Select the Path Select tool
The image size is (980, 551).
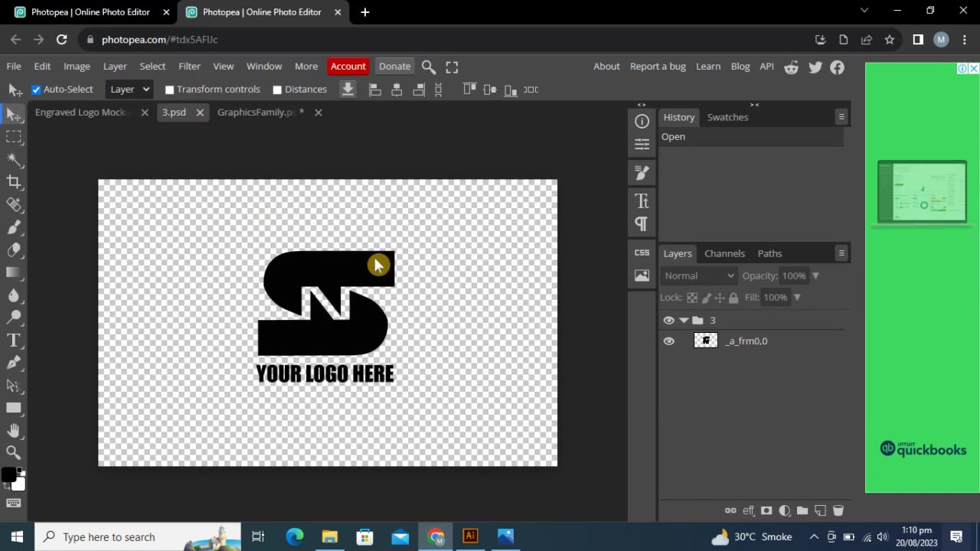pyautogui.click(x=14, y=385)
